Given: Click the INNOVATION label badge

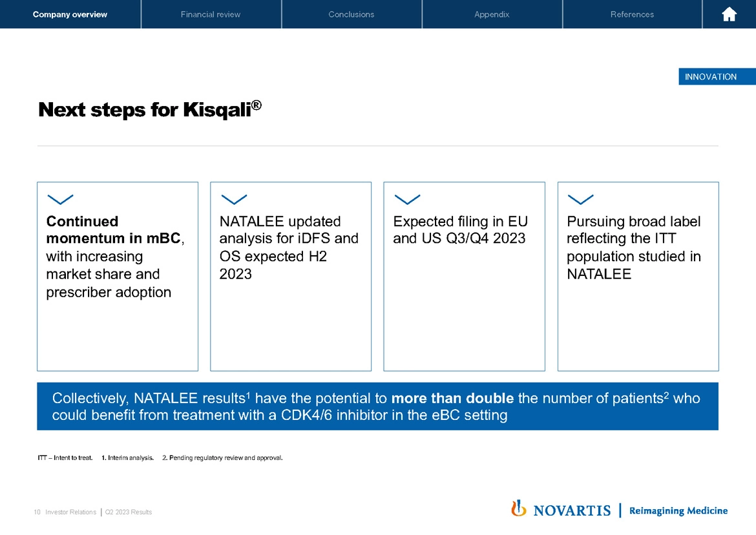Looking at the screenshot, I should [711, 77].
